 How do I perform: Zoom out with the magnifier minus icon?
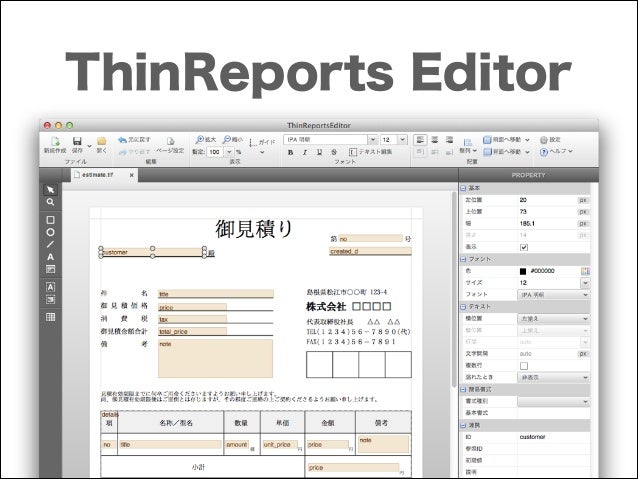pyautogui.click(x=232, y=140)
